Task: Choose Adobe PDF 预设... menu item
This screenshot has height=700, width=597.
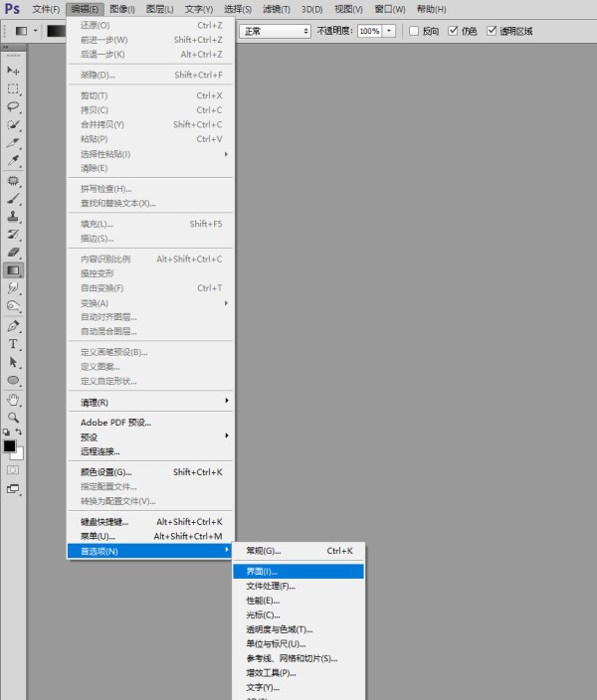Action: (x=151, y=423)
